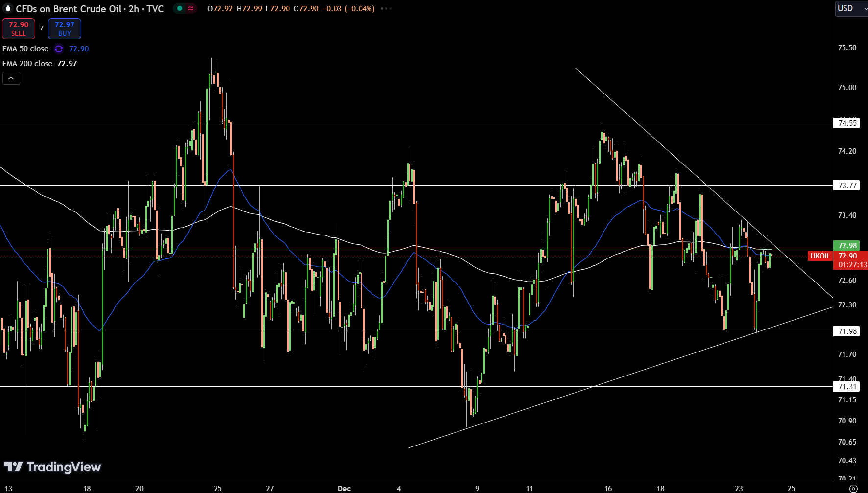Click the 16 date label on time axis

(608, 488)
